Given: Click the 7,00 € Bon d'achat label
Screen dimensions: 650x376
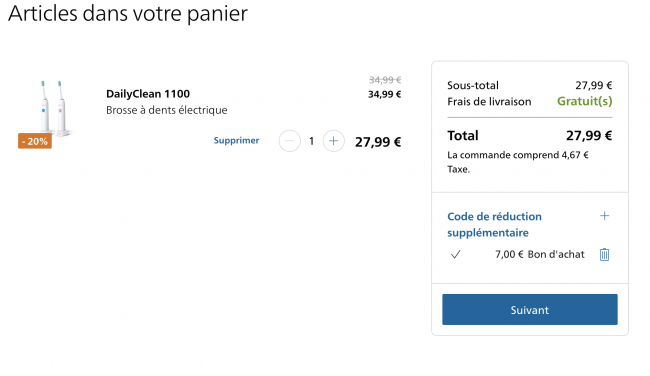Looking at the screenshot, I should (x=540, y=254).
